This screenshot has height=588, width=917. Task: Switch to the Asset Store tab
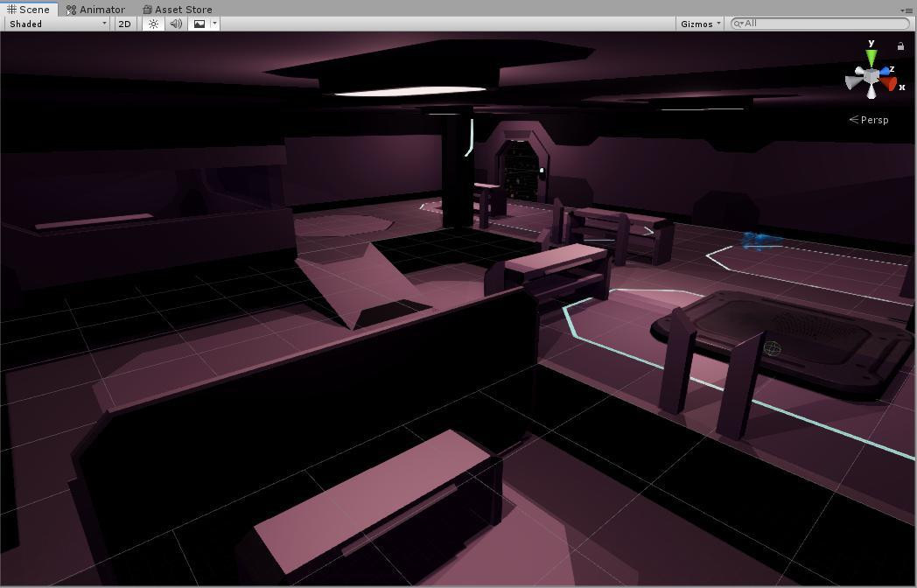tap(178, 10)
